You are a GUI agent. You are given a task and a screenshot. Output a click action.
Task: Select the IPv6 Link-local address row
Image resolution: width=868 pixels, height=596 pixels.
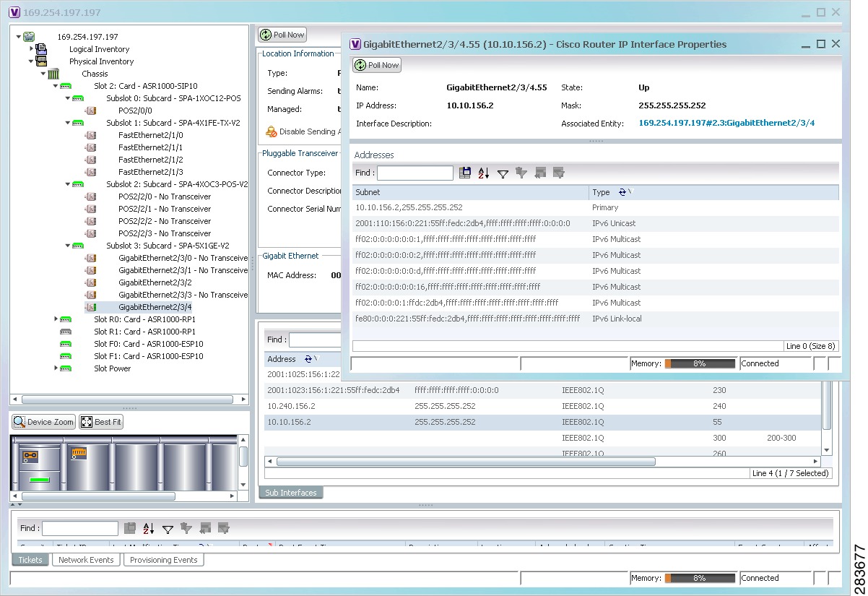tap(595, 319)
